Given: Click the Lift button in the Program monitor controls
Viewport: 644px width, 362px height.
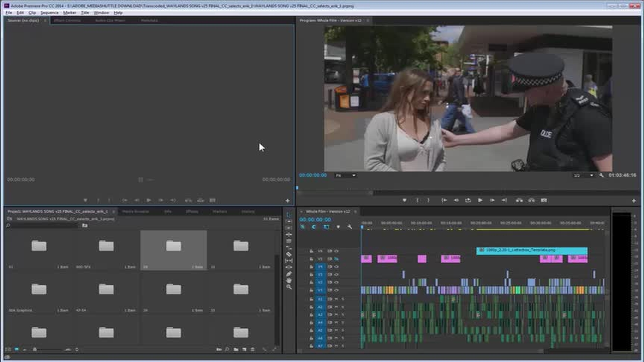Looking at the screenshot, I should tap(520, 200).
